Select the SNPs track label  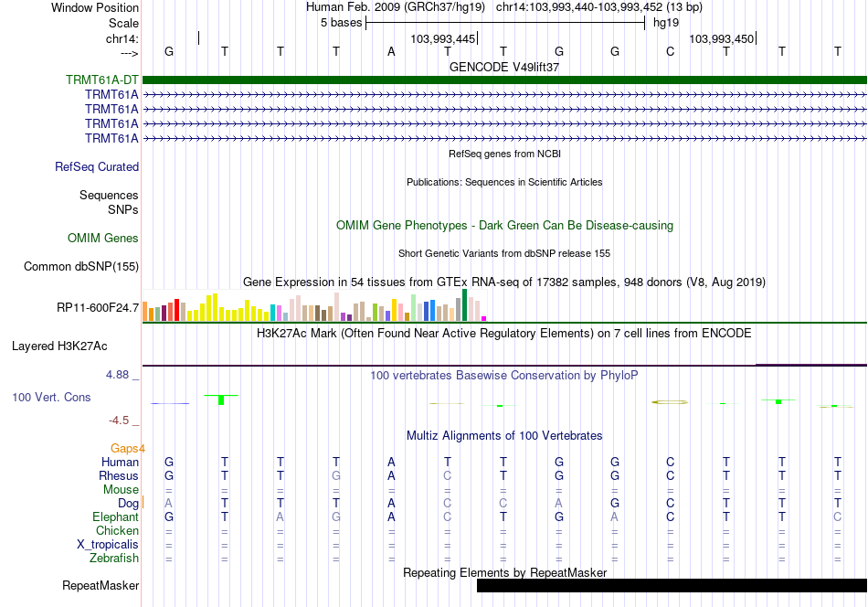coord(123,209)
